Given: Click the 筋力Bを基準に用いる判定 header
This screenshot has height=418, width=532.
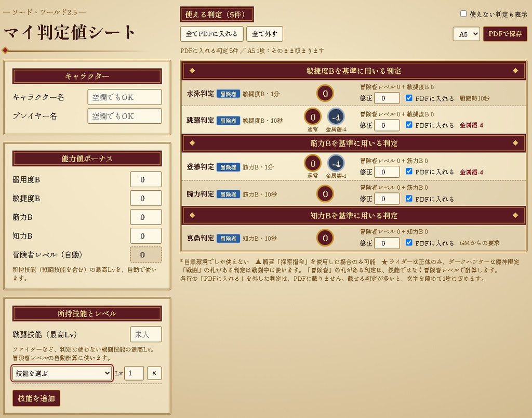Looking at the screenshot, I should pos(353,143).
